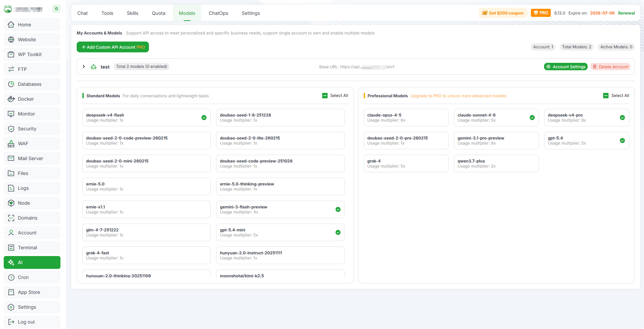
Task: Open the top Settings tab
Action: [251, 13]
